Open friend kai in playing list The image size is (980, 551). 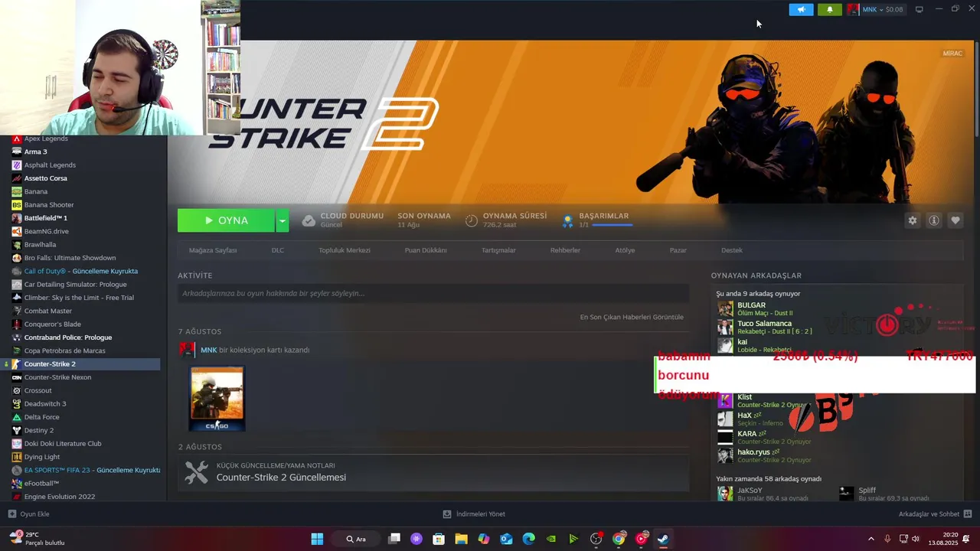point(742,342)
